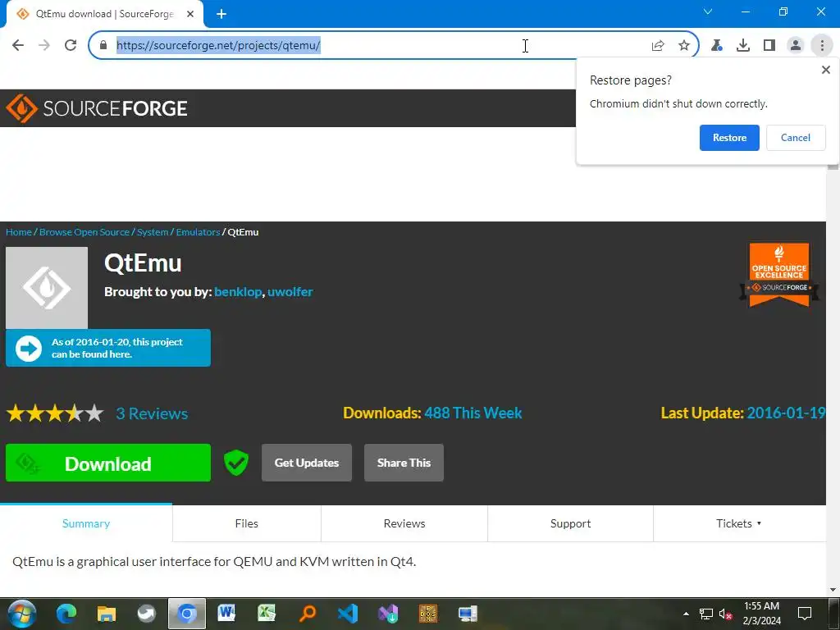Click the taskbar clock showing 1:55 AM
This screenshot has height=630, width=840.
(761, 614)
